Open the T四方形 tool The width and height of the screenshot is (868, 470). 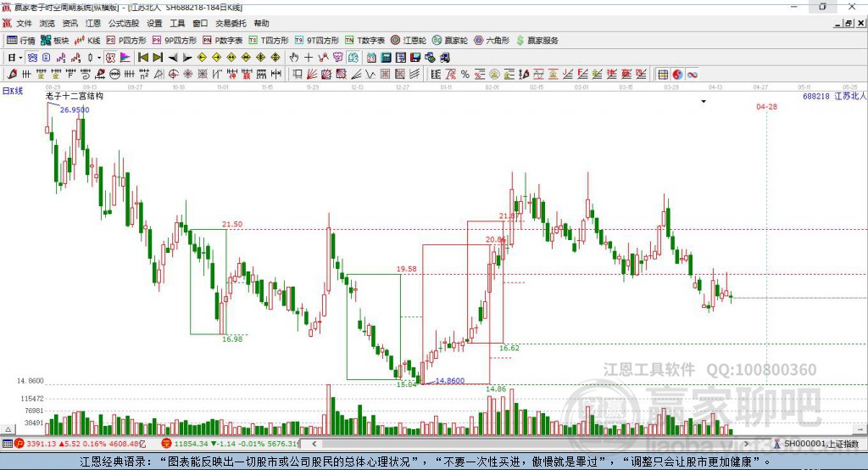point(269,41)
